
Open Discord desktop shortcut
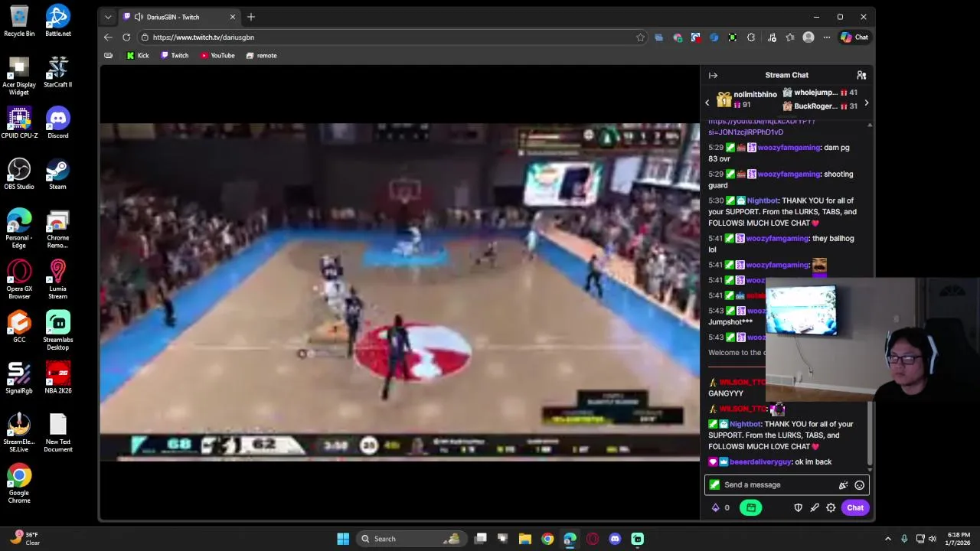tap(58, 123)
